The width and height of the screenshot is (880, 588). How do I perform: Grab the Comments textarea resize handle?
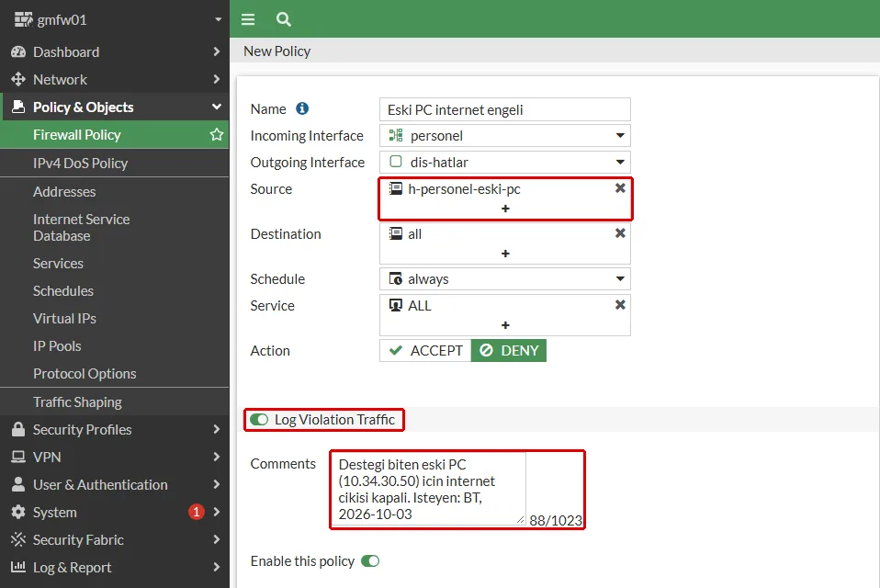[x=521, y=521]
